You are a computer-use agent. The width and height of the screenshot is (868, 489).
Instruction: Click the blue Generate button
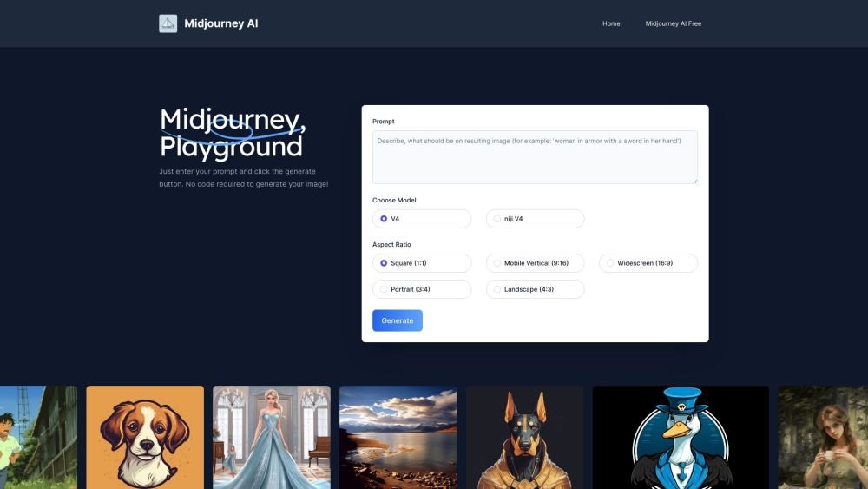398,320
